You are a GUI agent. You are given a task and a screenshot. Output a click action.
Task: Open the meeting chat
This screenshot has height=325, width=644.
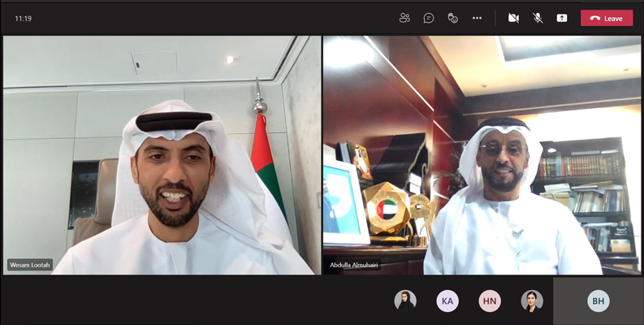coord(429,18)
